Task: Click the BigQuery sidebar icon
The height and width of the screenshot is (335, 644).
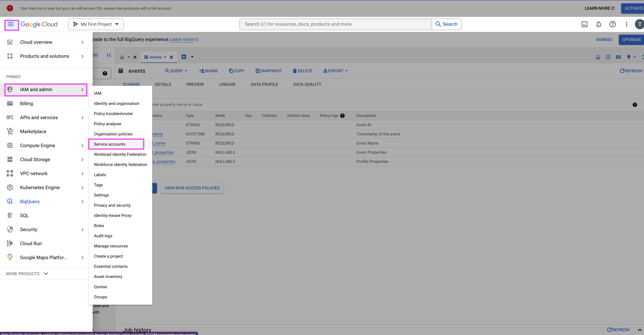Action: coord(10,201)
